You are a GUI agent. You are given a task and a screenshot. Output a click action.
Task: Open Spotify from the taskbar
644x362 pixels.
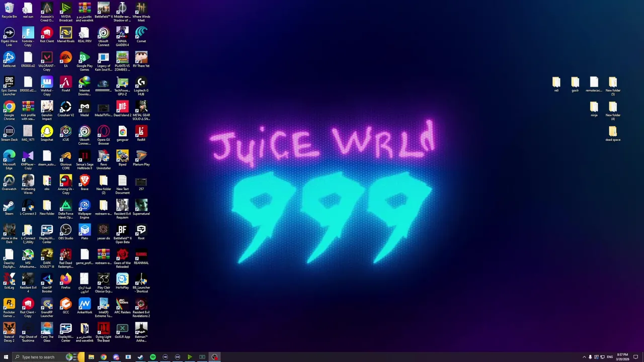(153, 357)
